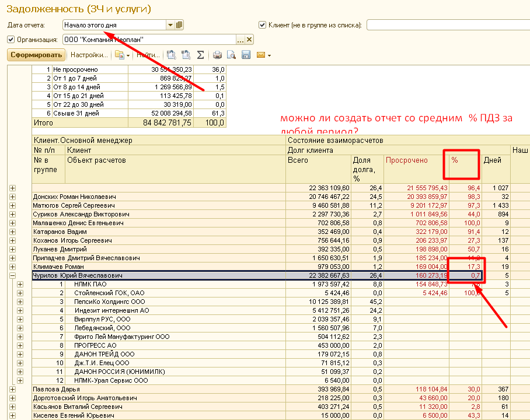This screenshot has height=420, width=530.
Task: Expand the Донских Роман Николаевич group
Action: pos(12,197)
